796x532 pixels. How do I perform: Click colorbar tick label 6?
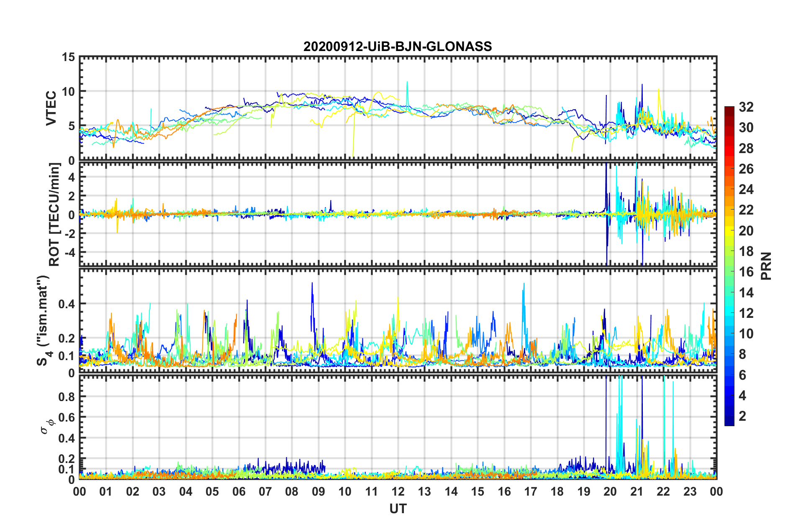tap(742, 375)
